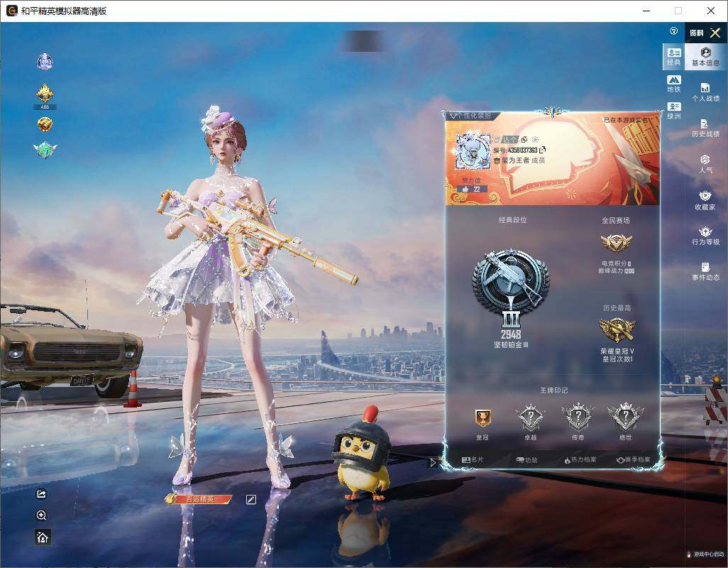Screen dimensions: 728x568
Task: Close the 资料 profile panel with X
Action: [715, 33]
